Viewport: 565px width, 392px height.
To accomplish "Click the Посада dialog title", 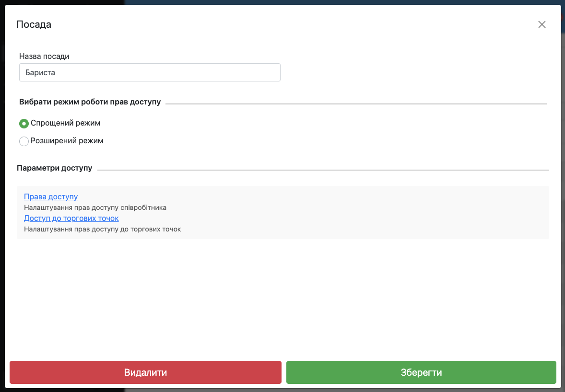I will click(x=34, y=24).
